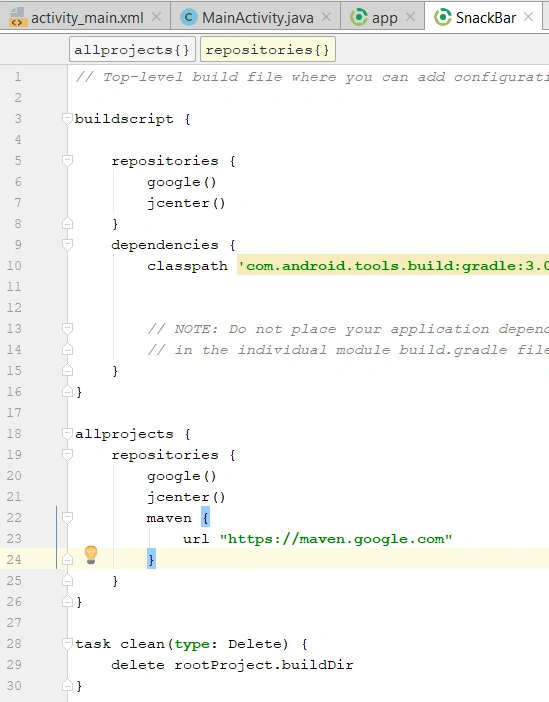The width and height of the screenshot is (549, 702).
Task: Click 'url' on line 23
Action: (x=196, y=539)
